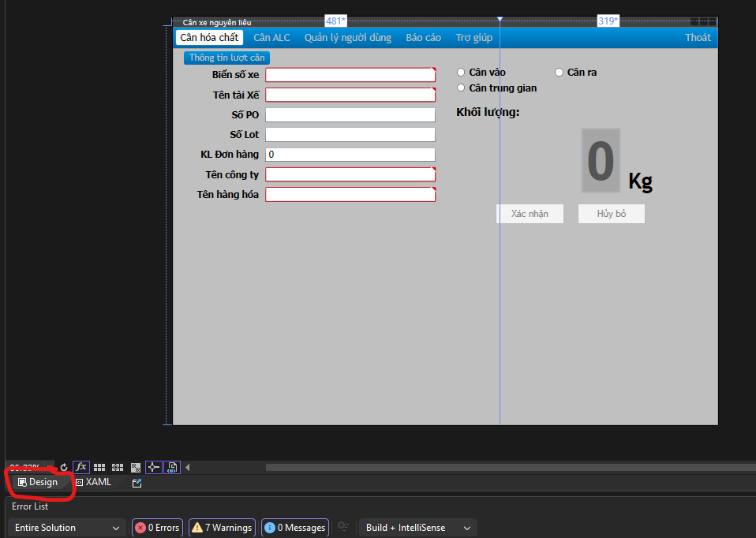The height and width of the screenshot is (538, 756).
Task: Click the Xác nhận button
Action: point(530,214)
